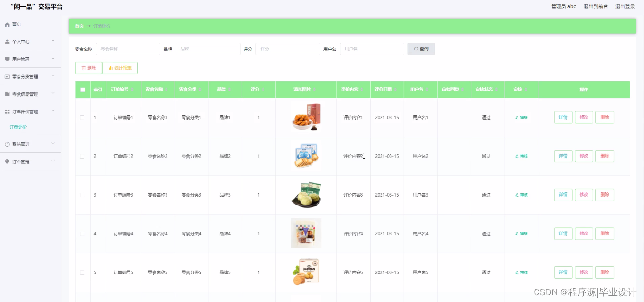Check the checkbox for row 4
This screenshot has height=302, width=644.
click(x=82, y=234)
